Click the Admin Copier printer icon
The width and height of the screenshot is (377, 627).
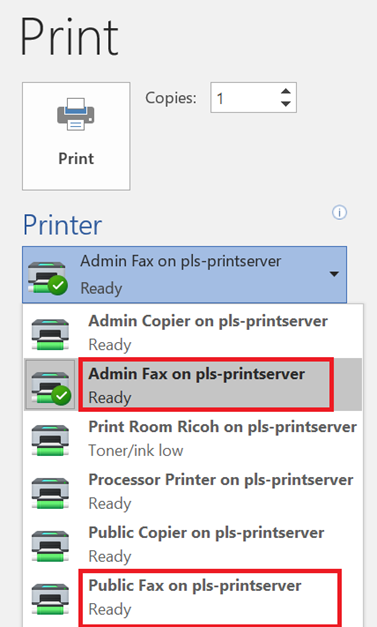pos(50,334)
